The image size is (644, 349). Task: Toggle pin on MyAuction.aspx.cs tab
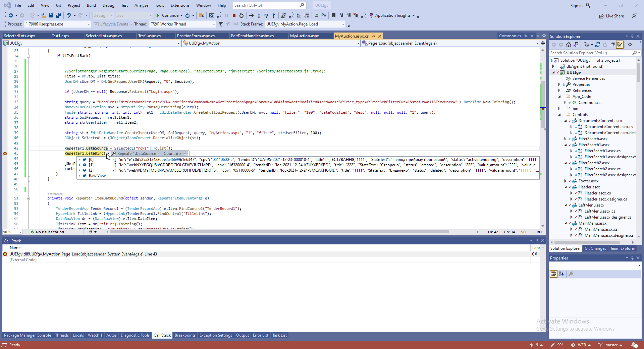(x=374, y=36)
